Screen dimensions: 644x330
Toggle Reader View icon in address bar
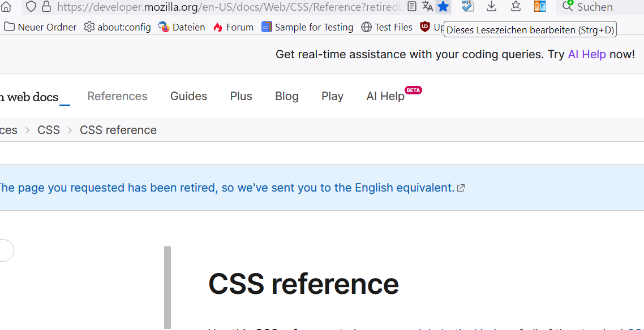click(x=413, y=7)
